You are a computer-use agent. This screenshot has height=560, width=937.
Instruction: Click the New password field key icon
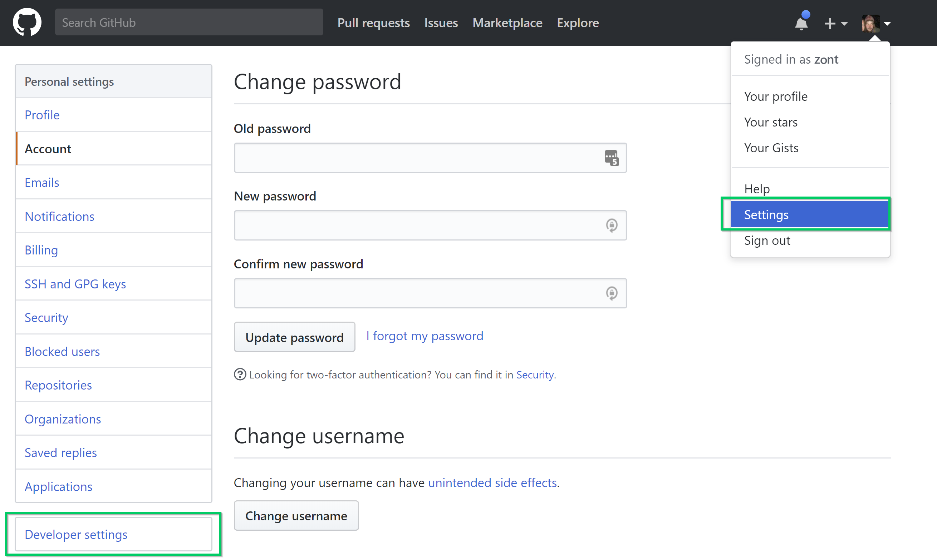tap(612, 225)
